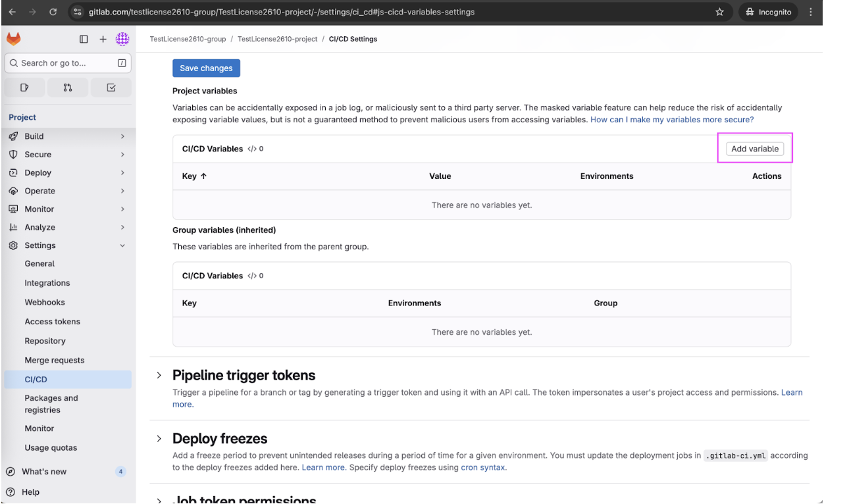Image resolution: width=849 pixels, height=504 pixels.
Task: Expand the Pipeline trigger tokens section
Action: (159, 374)
